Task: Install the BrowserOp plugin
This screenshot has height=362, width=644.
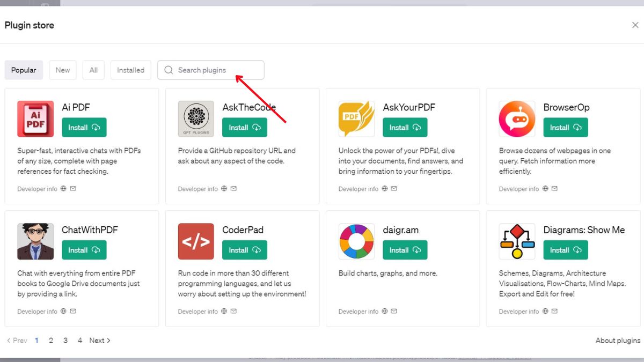Action: click(x=566, y=128)
